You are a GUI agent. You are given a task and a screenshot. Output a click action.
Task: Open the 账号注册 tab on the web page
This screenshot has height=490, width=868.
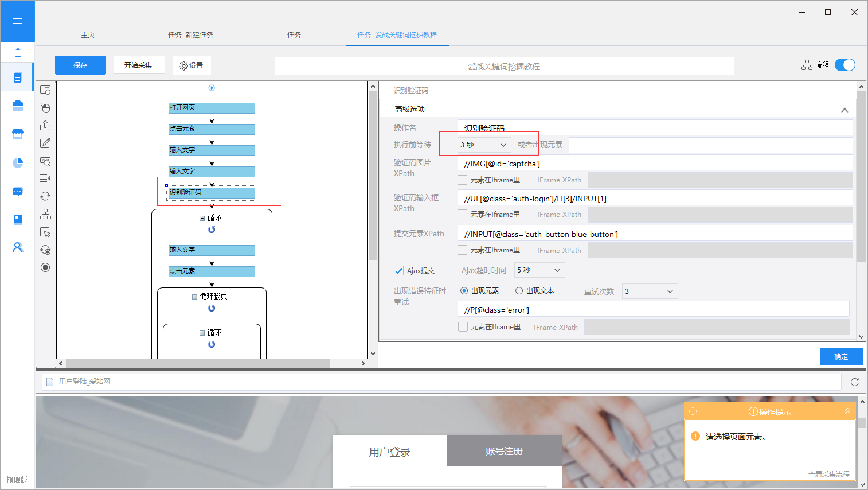click(x=505, y=452)
